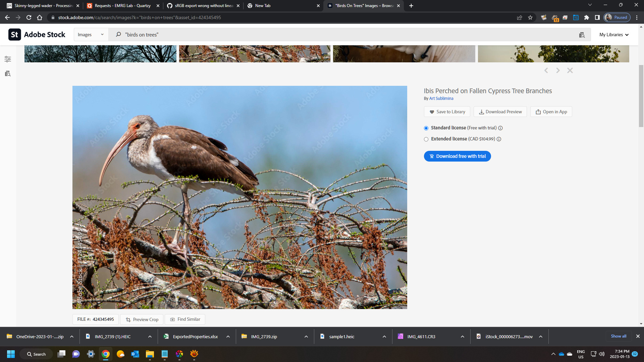Expand the My Libraries dropdown
This screenshot has width=644, height=362.
point(614,35)
